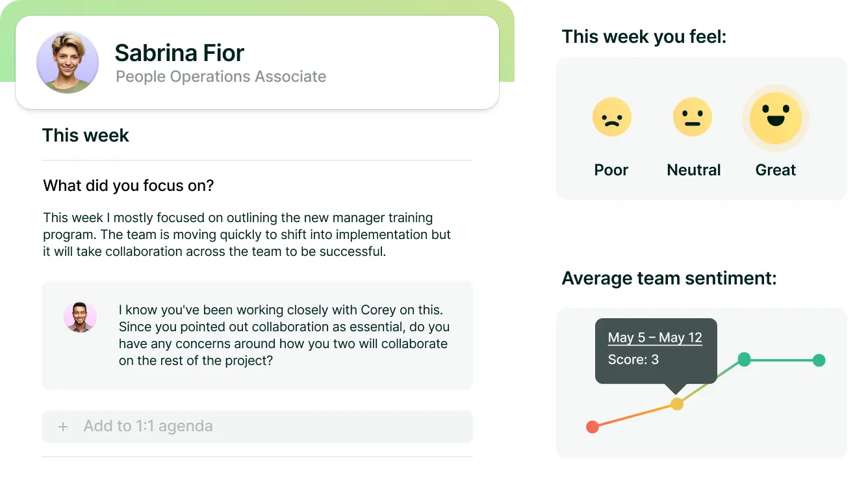Select the Great happy face emoji

[775, 118]
